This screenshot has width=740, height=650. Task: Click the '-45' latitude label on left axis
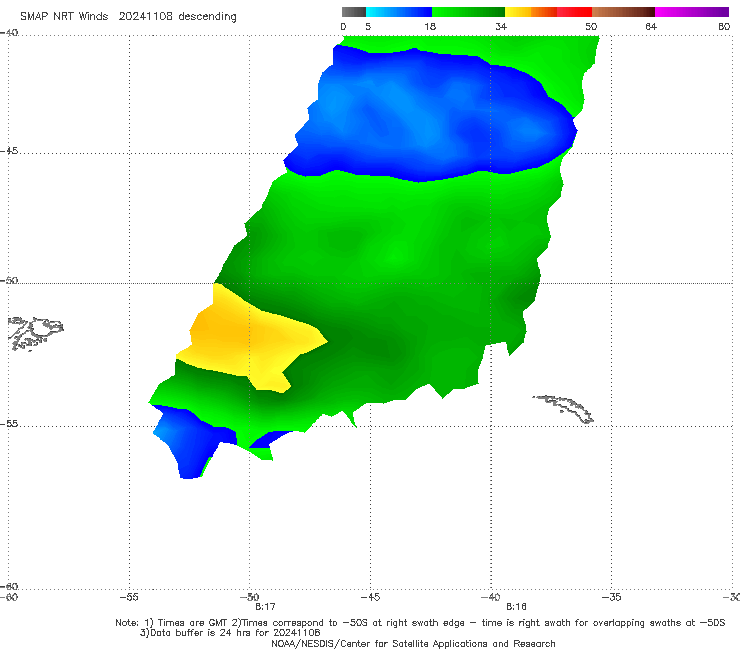click(x=9, y=151)
